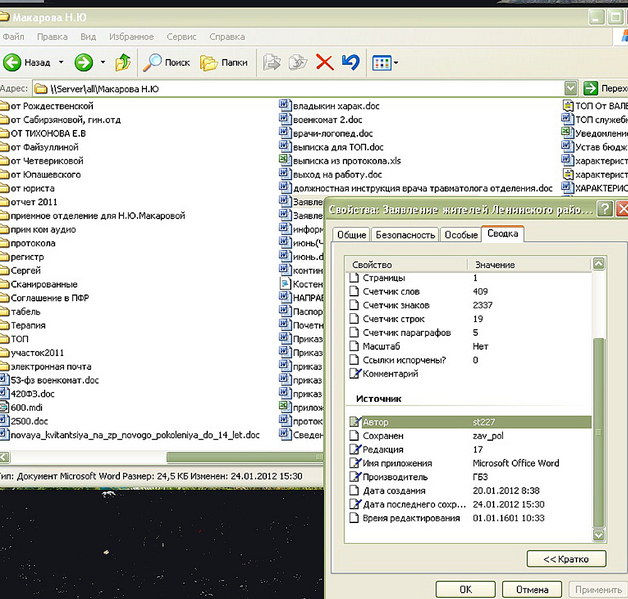
Task: Select the протокола folder
Action: [x=28, y=243]
